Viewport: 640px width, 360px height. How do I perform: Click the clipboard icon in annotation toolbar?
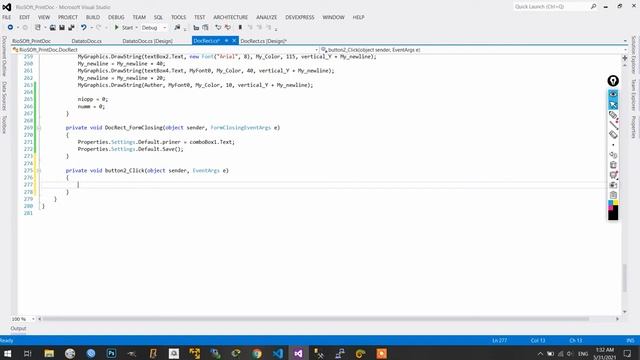tap(613, 195)
